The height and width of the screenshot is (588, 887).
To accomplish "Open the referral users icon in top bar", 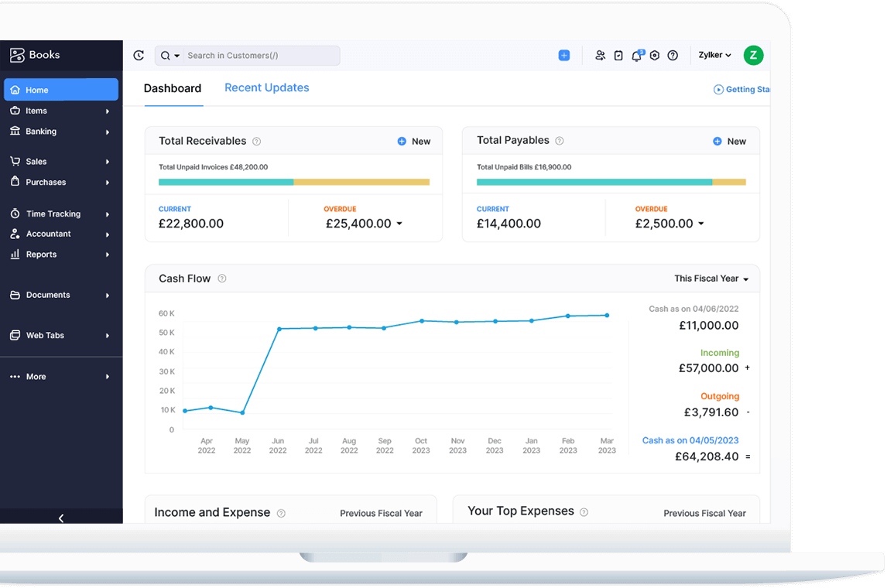I will click(x=600, y=56).
